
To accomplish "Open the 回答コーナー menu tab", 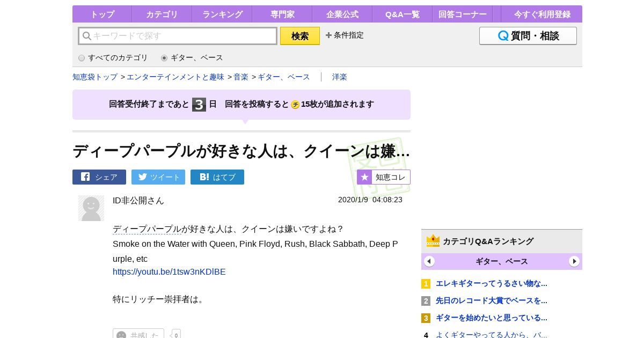I will coord(462,14).
